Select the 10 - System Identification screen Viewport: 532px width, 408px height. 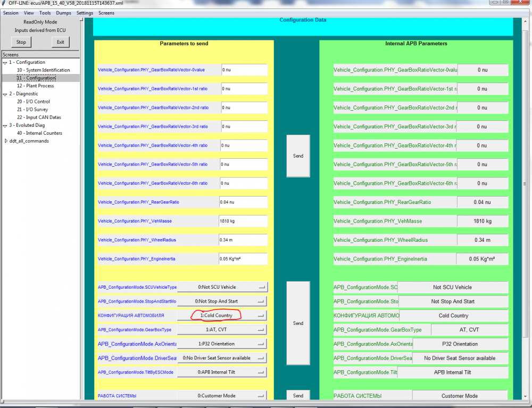point(44,70)
